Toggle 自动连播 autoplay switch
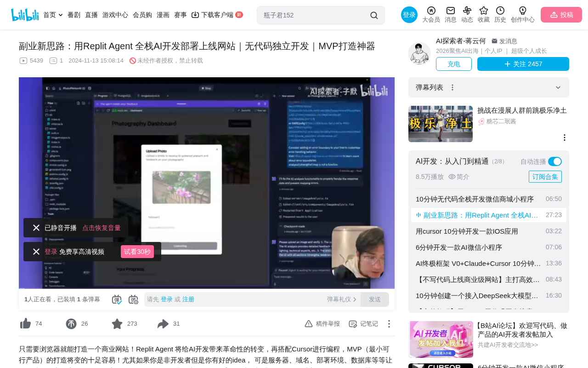 pyautogui.click(x=555, y=161)
